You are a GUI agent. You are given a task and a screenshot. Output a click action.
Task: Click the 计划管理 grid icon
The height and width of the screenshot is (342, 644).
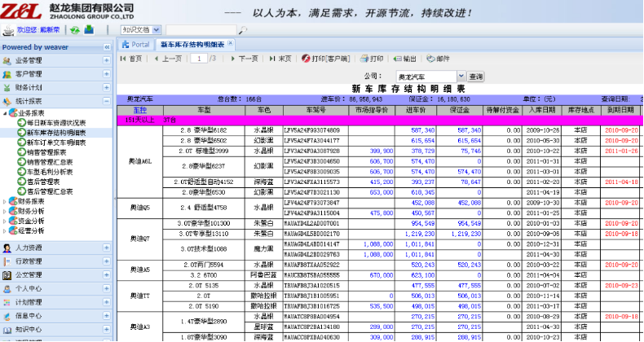[x=7, y=302]
